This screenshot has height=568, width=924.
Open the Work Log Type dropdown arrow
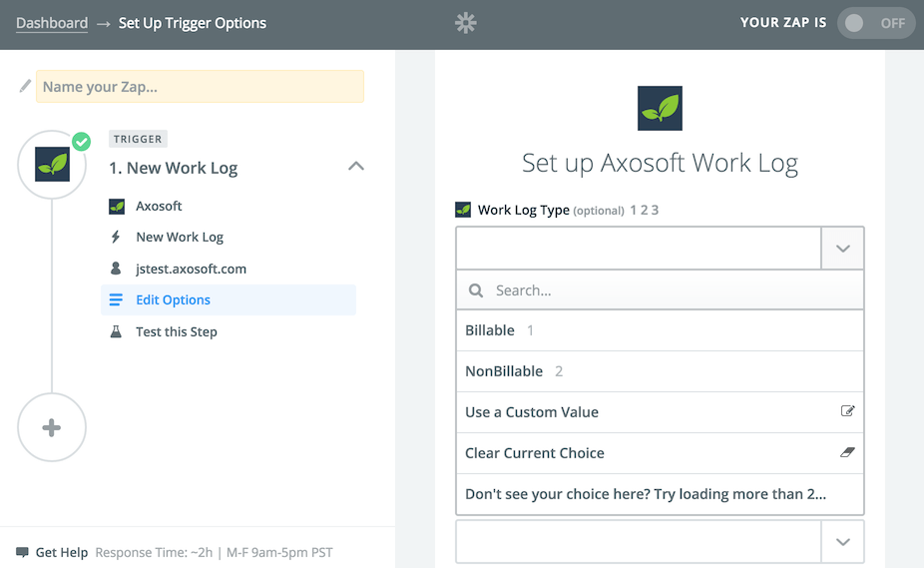pyautogui.click(x=843, y=249)
